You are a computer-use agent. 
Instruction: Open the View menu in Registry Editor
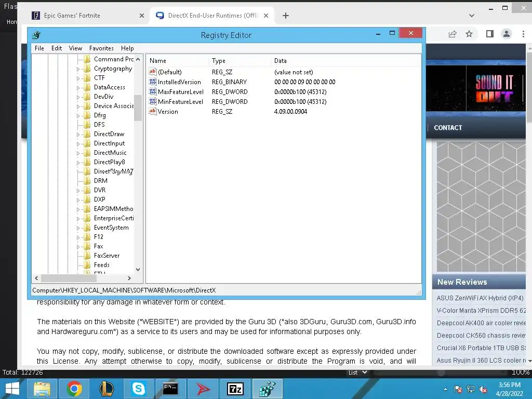pyautogui.click(x=75, y=48)
